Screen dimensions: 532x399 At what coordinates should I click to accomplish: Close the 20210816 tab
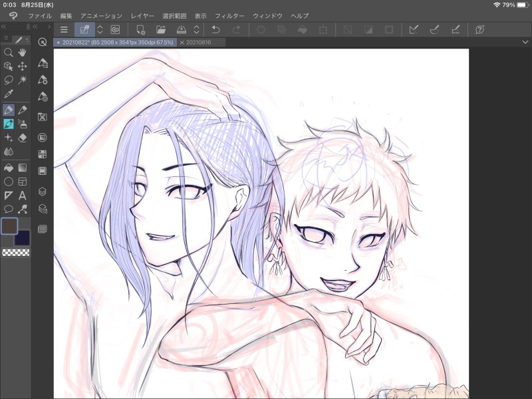point(182,43)
